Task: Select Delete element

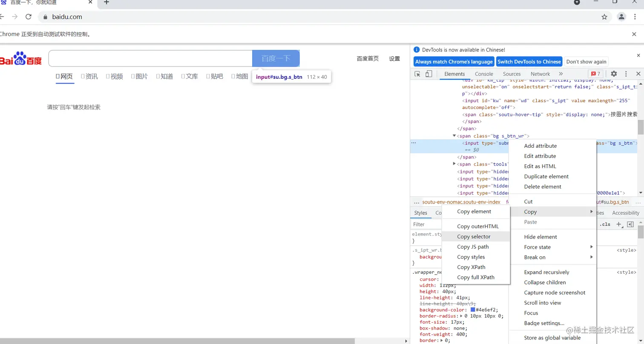Action: (x=553, y=186)
